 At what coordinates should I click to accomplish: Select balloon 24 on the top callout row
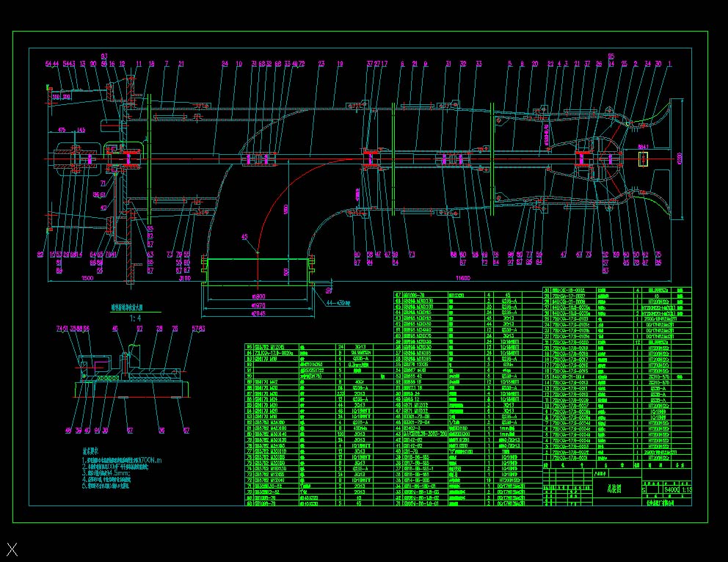(225, 64)
